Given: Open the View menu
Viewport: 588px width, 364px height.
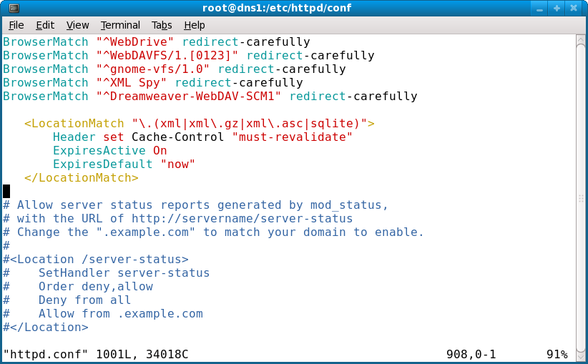Looking at the screenshot, I should (x=77, y=25).
